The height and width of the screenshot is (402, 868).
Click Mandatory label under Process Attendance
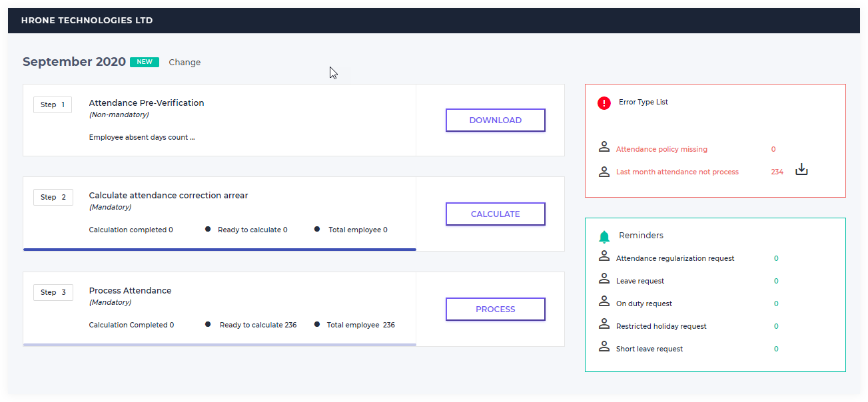(111, 302)
